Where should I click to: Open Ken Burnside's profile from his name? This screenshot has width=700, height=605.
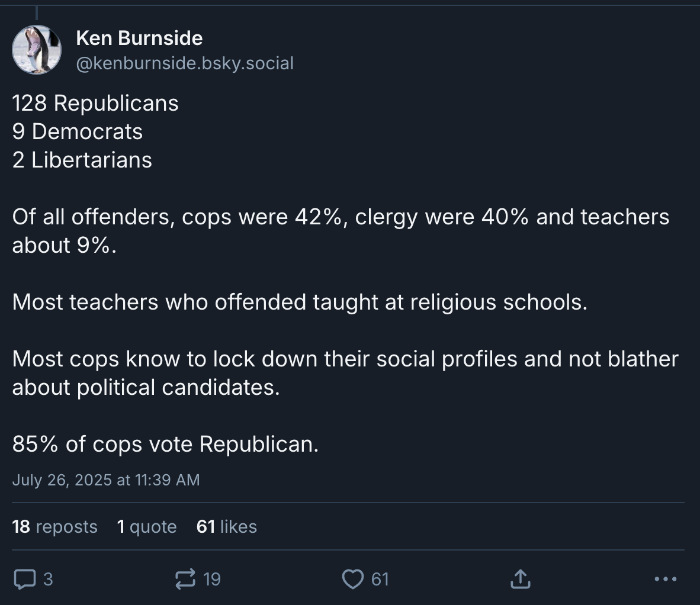pyautogui.click(x=139, y=37)
